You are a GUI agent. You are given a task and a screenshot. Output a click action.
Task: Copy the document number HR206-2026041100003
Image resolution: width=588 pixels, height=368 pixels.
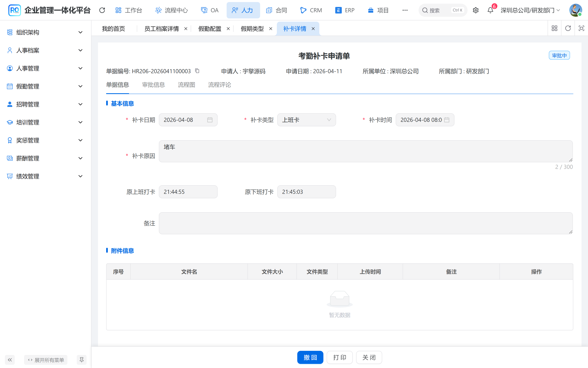tap(197, 71)
